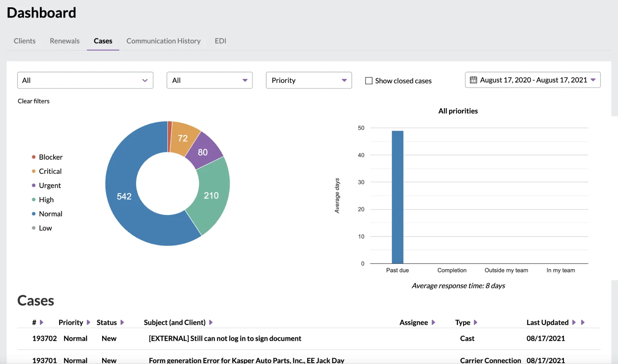Sort by Assignee column arrow
Viewport: 618px width, 364px height.
pyautogui.click(x=433, y=322)
